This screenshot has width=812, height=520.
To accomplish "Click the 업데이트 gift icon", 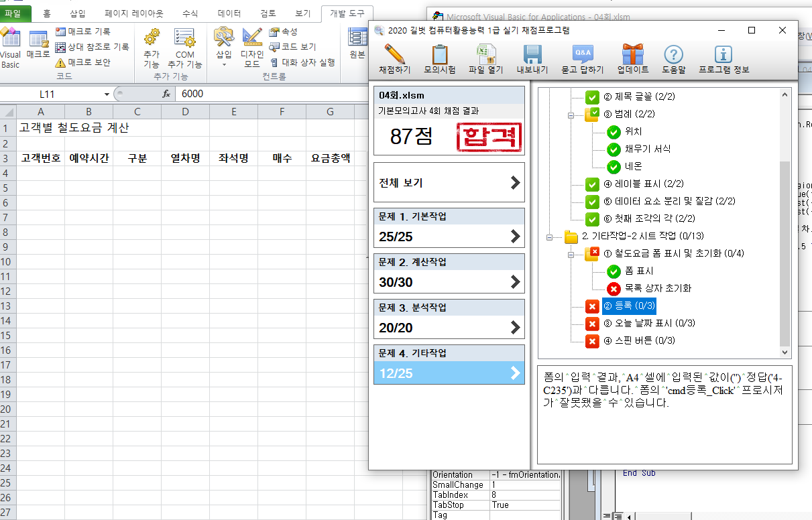I will point(632,57).
